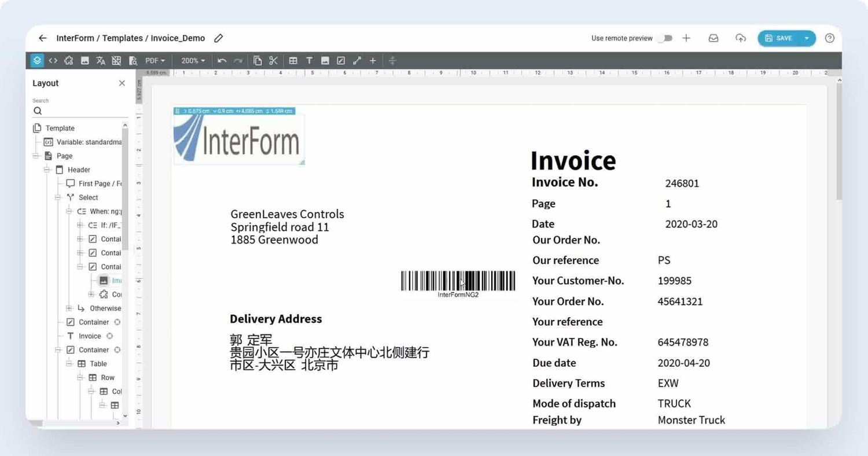The height and width of the screenshot is (456, 868).
Task: Select the text insertion T icon
Action: [x=309, y=60]
